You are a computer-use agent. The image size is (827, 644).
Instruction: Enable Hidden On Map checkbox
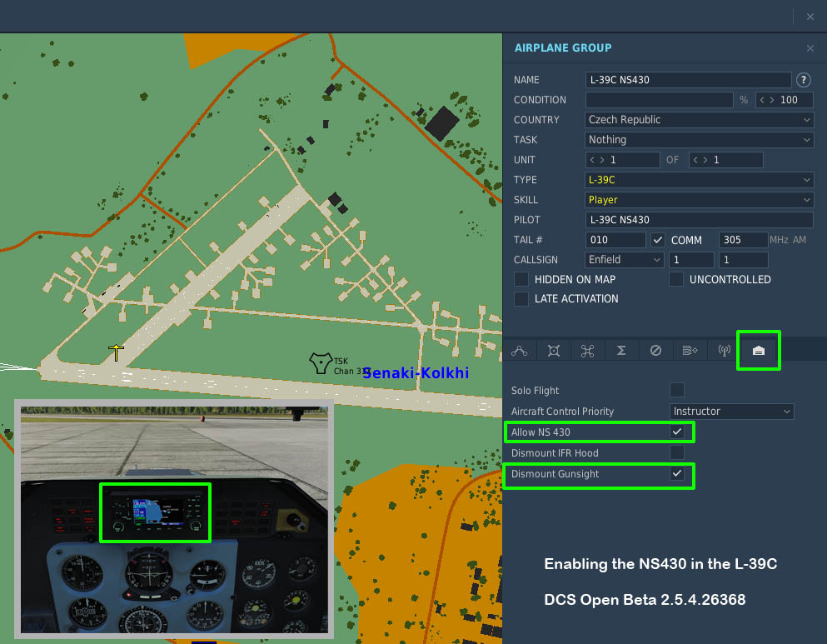521,280
